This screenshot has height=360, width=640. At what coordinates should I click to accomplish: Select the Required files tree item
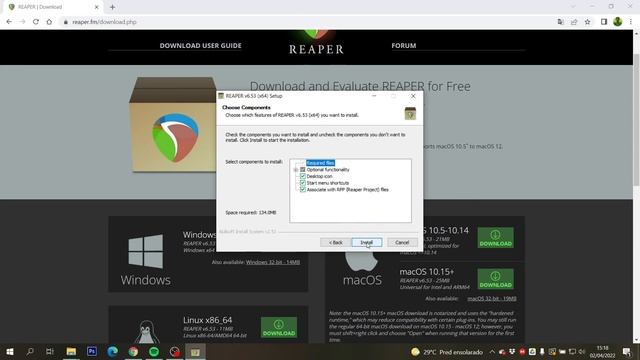pos(320,163)
